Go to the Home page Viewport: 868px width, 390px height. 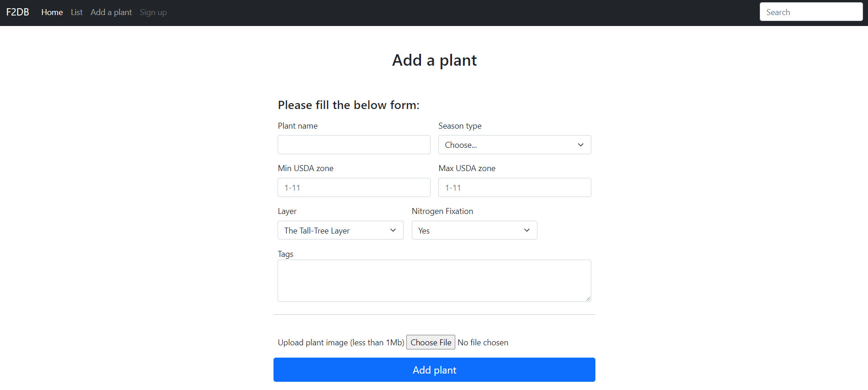pyautogui.click(x=52, y=12)
